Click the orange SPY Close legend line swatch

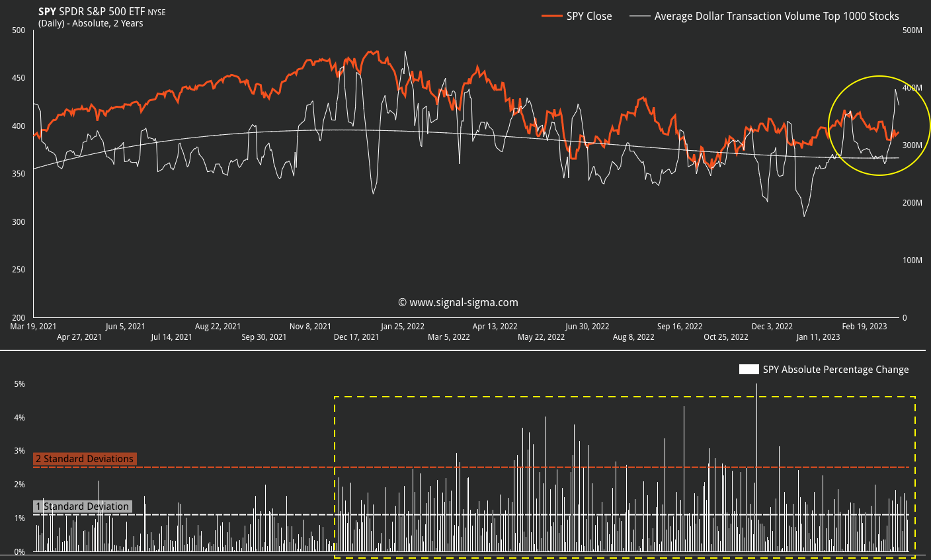[x=551, y=16]
